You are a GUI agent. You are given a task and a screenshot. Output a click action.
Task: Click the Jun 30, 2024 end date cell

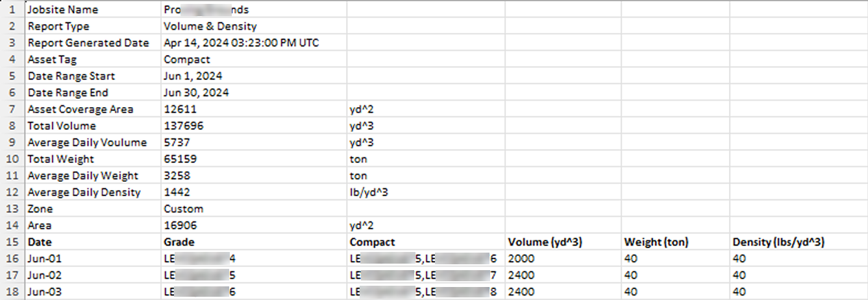tap(196, 93)
